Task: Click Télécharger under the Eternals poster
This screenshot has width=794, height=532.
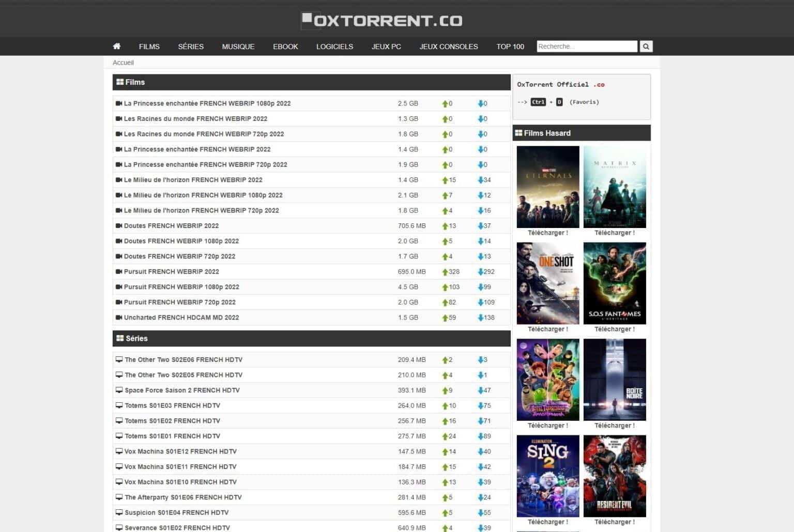Action: point(548,233)
